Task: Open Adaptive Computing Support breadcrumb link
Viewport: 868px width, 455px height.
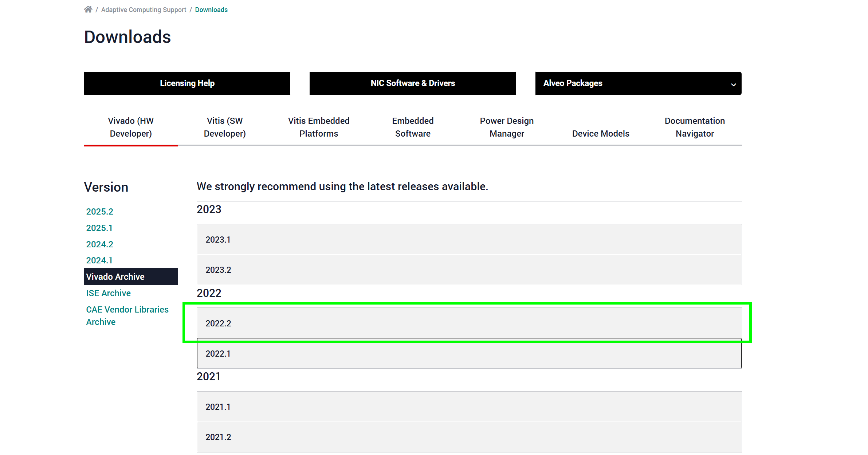Action: [144, 10]
